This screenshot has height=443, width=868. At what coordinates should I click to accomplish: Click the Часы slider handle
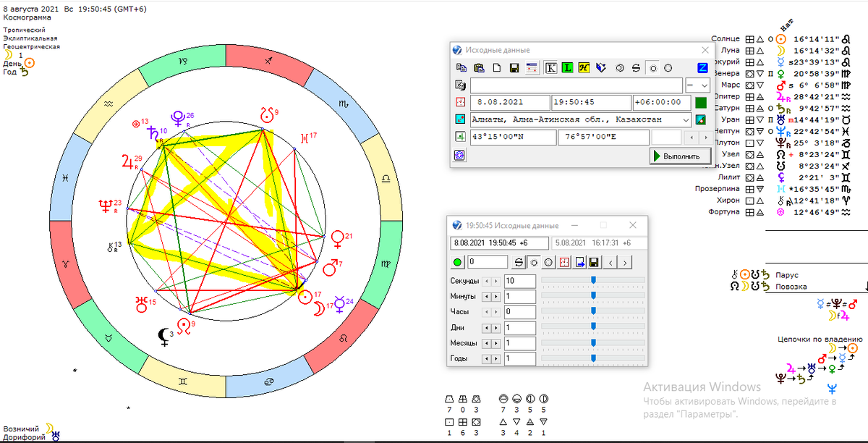click(593, 311)
